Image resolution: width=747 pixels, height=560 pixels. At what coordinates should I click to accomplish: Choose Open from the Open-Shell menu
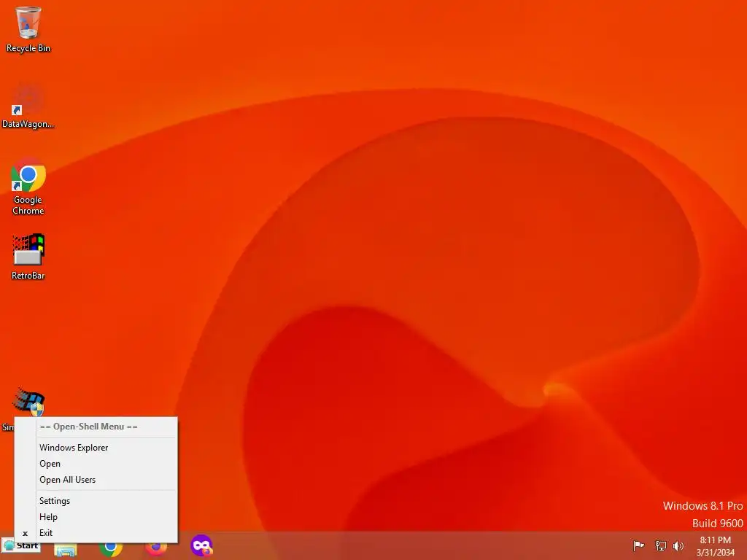(x=107, y=464)
